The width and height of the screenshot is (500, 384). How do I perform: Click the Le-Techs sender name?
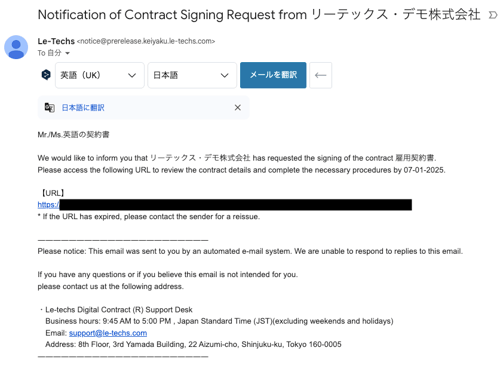pyautogui.click(x=56, y=41)
